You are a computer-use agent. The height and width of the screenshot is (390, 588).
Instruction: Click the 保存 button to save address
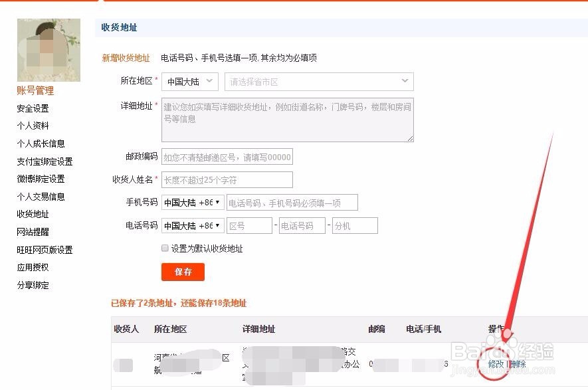pyautogui.click(x=183, y=272)
